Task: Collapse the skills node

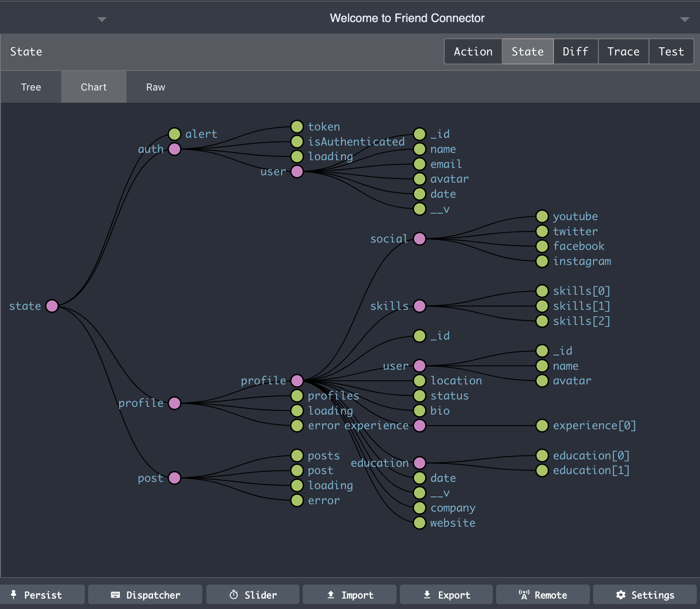Action: tap(419, 306)
